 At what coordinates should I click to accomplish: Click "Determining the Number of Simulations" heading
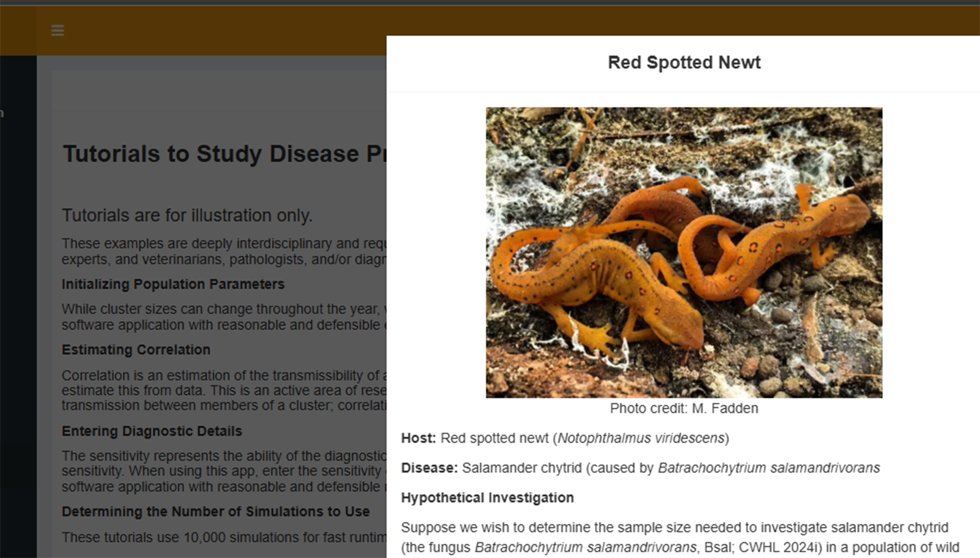[x=216, y=512]
